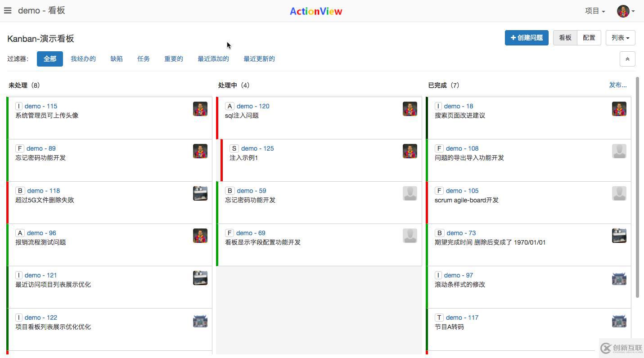Viewport: 644px width, 358px height.
Task: Click the B type icon on demo - 73
Action: [439, 233]
